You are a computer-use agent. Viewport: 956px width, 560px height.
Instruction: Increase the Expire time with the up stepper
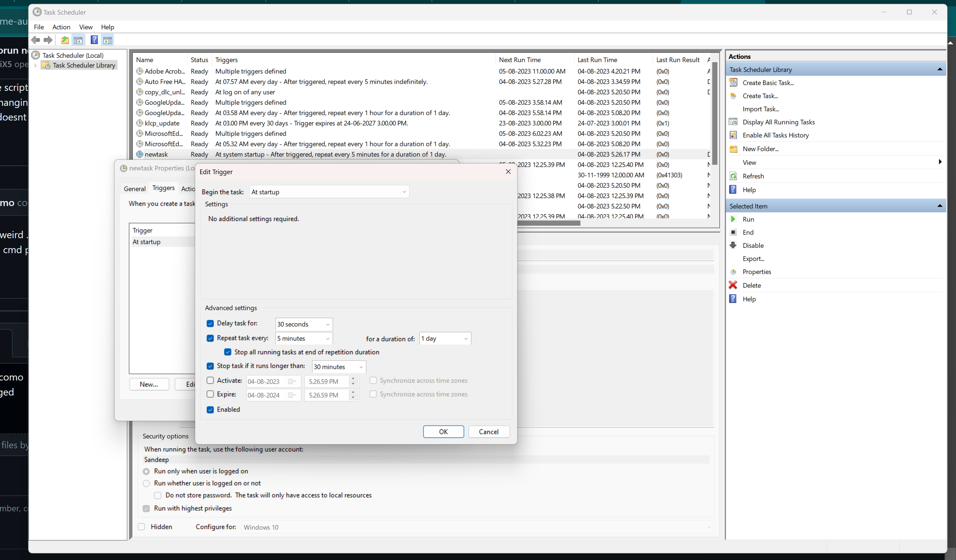point(353,393)
